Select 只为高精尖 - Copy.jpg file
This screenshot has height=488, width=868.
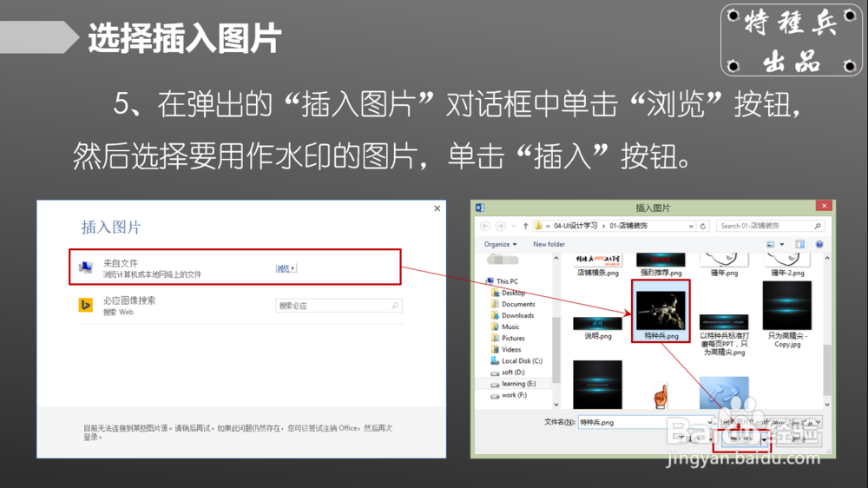point(787,314)
